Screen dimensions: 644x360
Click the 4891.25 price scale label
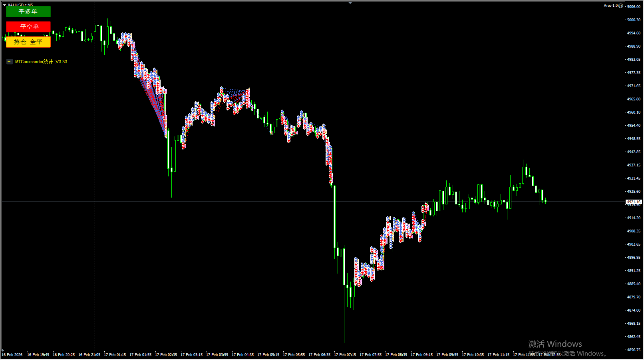tap(634, 271)
